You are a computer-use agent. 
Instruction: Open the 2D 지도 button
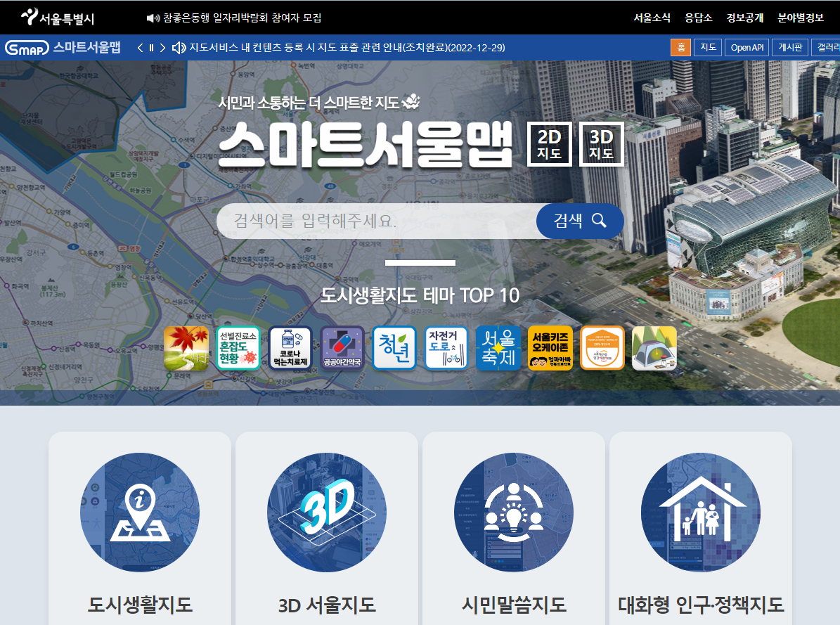click(550, 144)
